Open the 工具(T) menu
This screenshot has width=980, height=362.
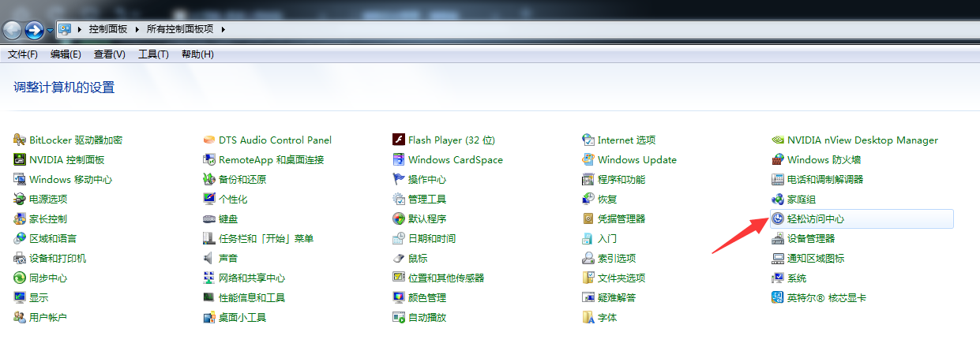point(154,54)
